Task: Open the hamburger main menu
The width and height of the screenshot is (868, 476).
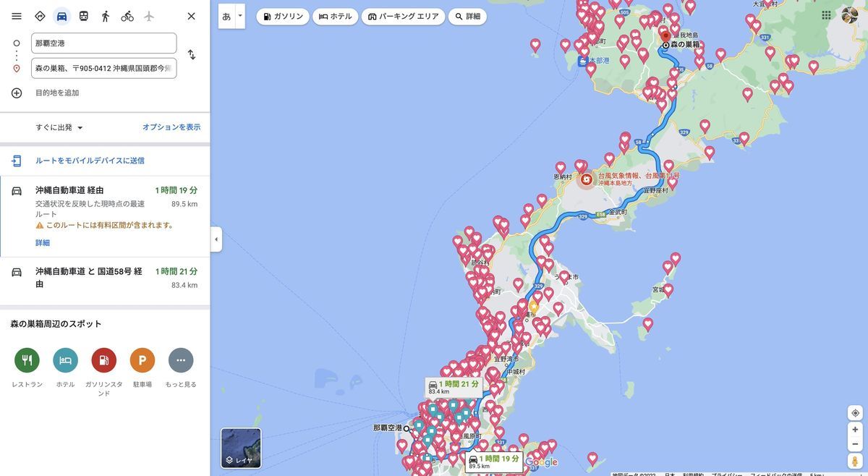Action: (17, 16)
